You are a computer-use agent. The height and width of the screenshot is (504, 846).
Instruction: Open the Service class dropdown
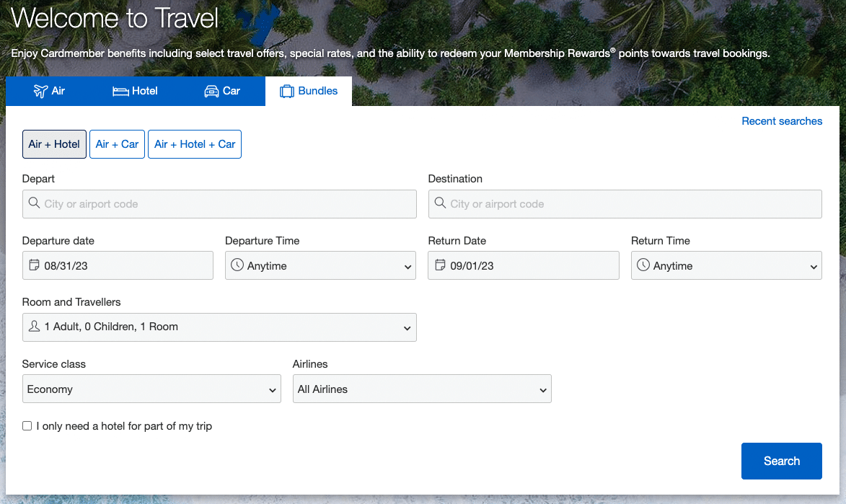point(151,389)
